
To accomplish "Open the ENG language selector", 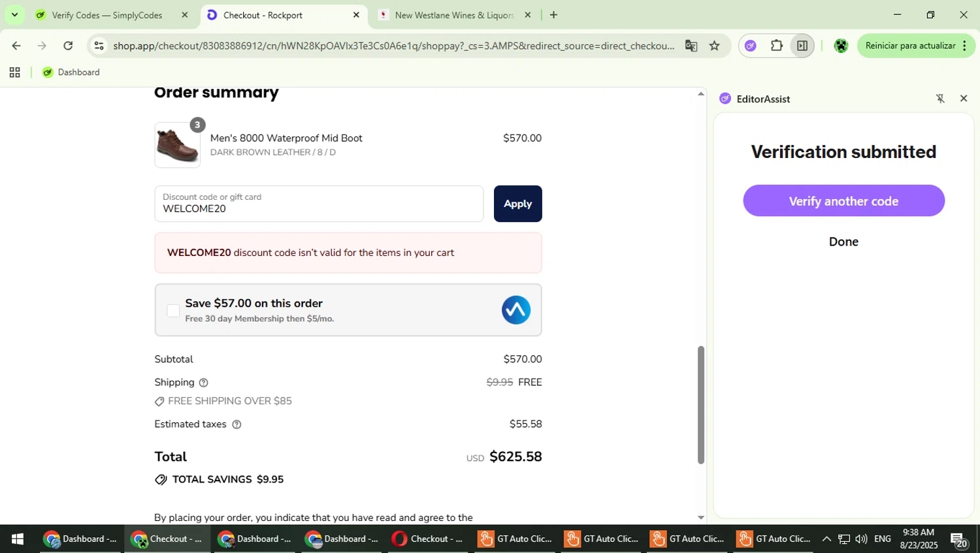I will click(x=882, y=539).
